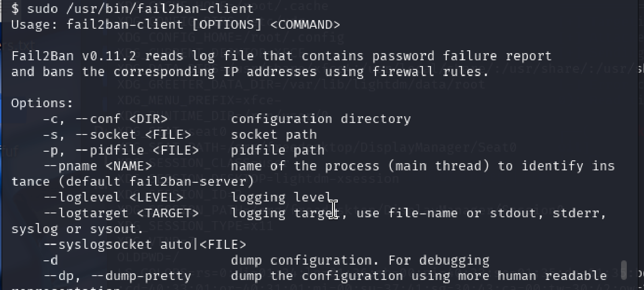Click the 'socket path' description text
The image size is (644, 290).
[274, 134]
